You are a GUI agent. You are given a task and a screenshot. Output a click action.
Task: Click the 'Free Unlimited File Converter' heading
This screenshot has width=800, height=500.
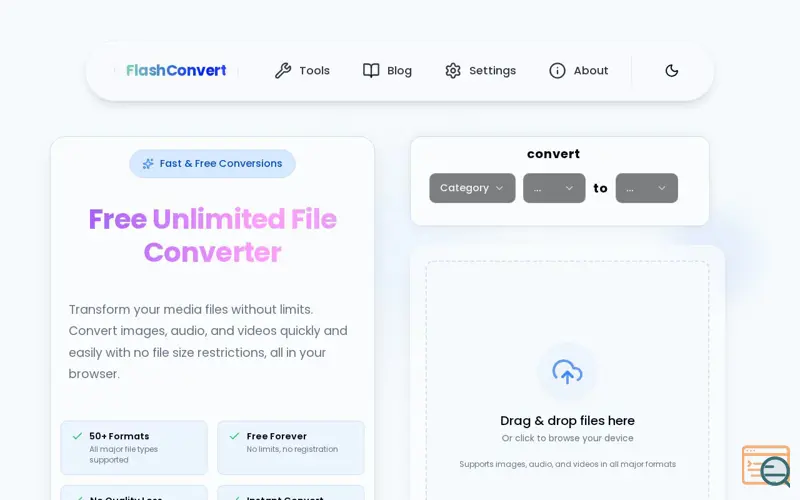click(x=213, y=236)
